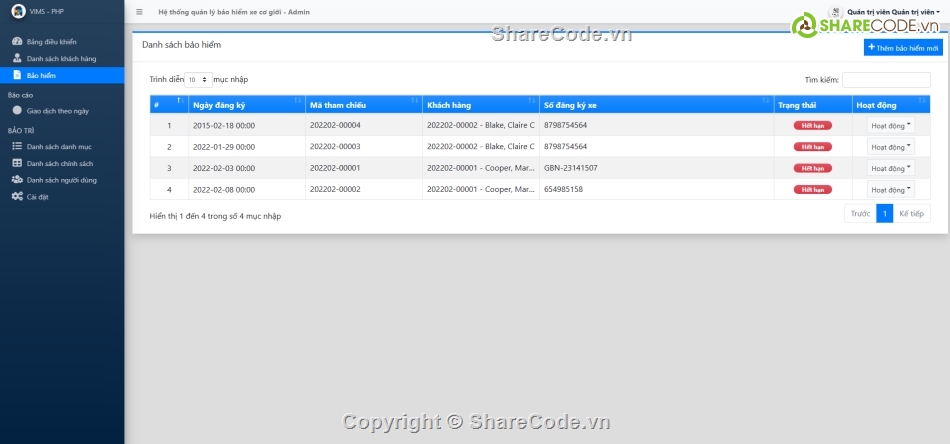Click the Danh sách khách hàng person icon
This screenshot has width=950, height=444.
pos(17,59)
